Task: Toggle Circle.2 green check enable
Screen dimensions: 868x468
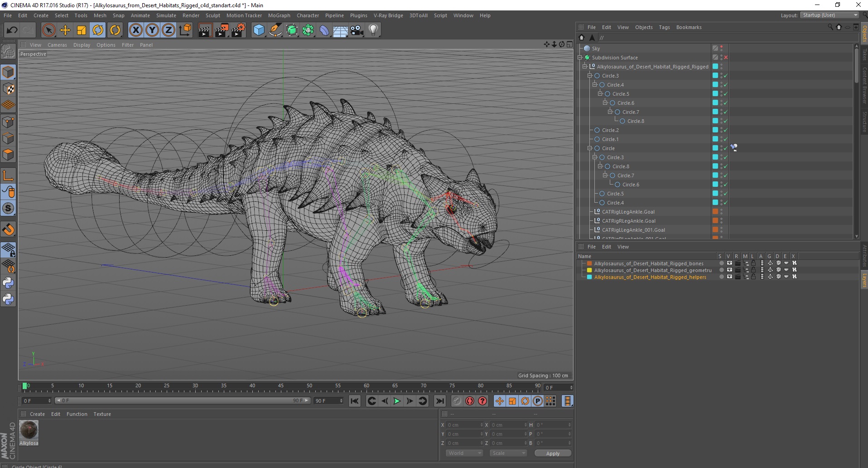Action: pos(726,130)
